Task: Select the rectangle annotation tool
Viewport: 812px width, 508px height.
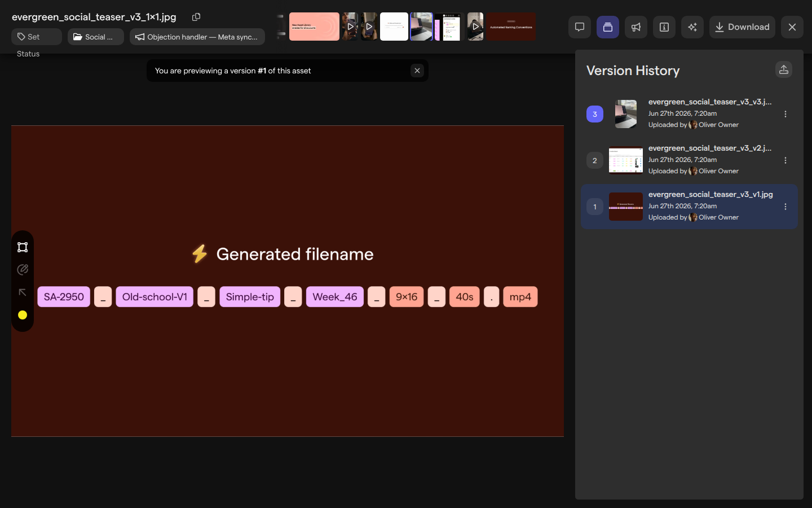Action: tap(23, 247)
